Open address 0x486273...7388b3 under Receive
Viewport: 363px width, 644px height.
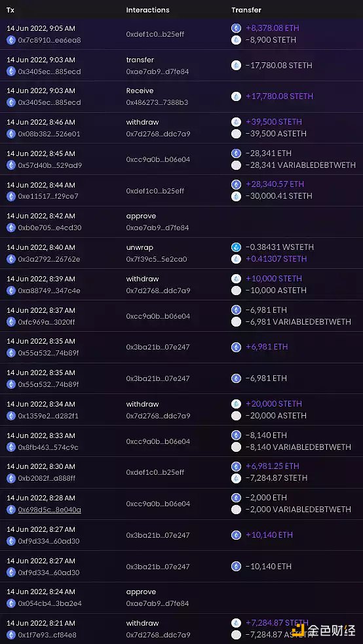[x=157, y=102]
